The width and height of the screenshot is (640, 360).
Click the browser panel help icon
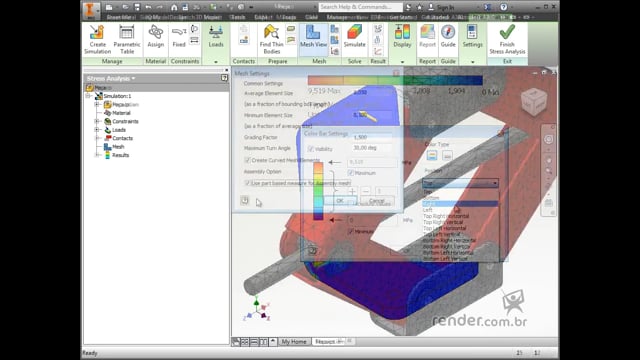click(224, 78)
